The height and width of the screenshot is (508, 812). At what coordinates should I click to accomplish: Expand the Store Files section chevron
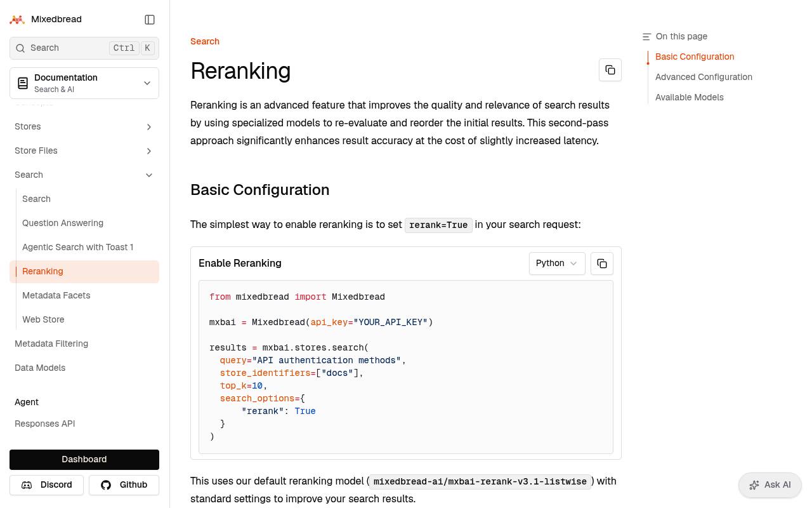pos(149,151)
